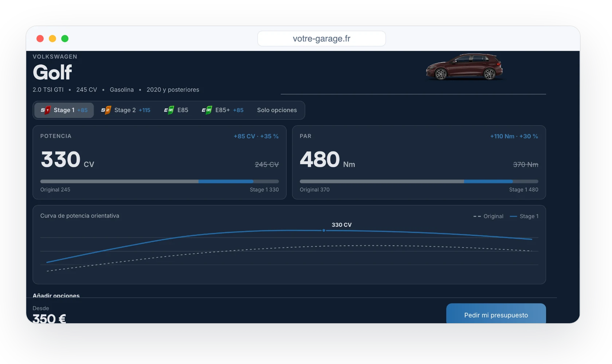This screenshot has height=364, width=612.
Task: Click the Original 245 label
Action: pyautogui.click(x=55, y=190)
